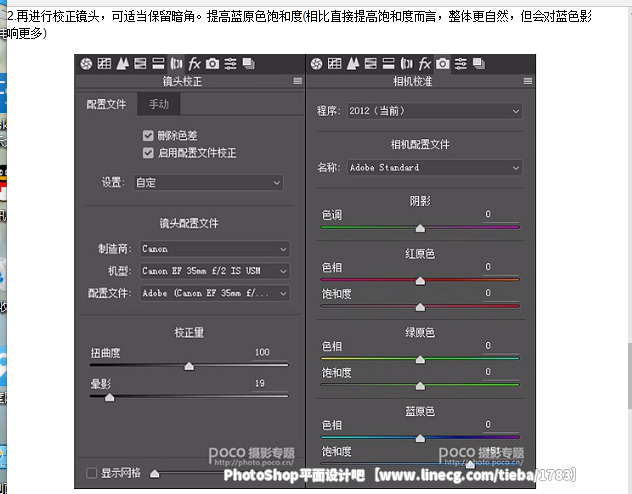Viewport: 632px width, 494px height.
Task: Open Split Toning icon in left 镜头校正 panel
Action: click(158, 64)
